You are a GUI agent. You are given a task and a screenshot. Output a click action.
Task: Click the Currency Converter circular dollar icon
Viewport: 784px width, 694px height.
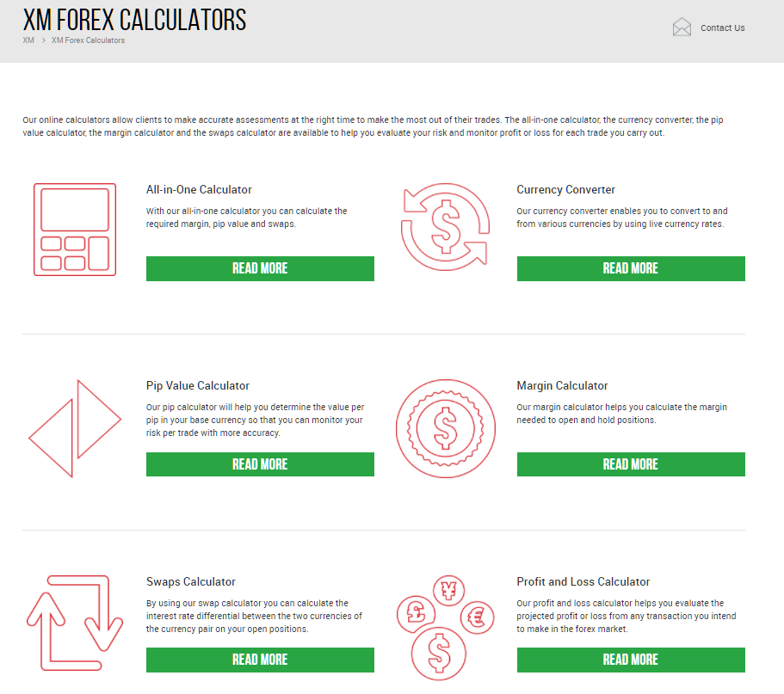(x=446, y=227)
